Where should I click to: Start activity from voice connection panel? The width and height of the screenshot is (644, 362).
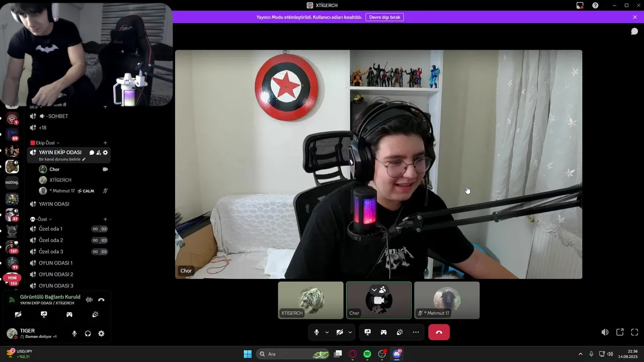point(69,314)
